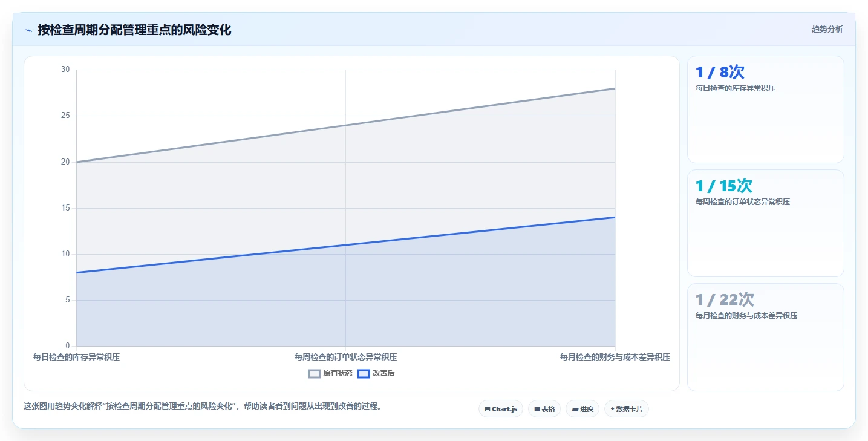The image size is (868, 441).
Task: Toggle the 改善后 legend swatch
Action: point(364,373)
